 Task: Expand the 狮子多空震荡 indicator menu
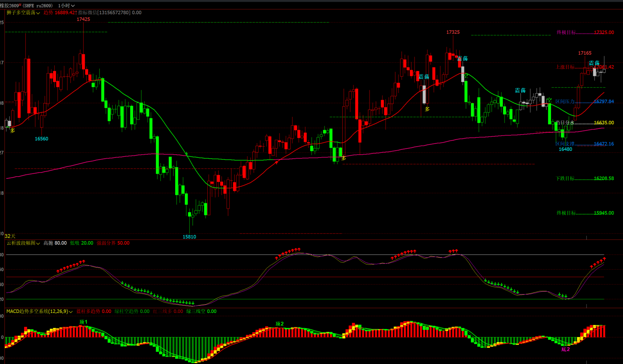tap(23, 13)
